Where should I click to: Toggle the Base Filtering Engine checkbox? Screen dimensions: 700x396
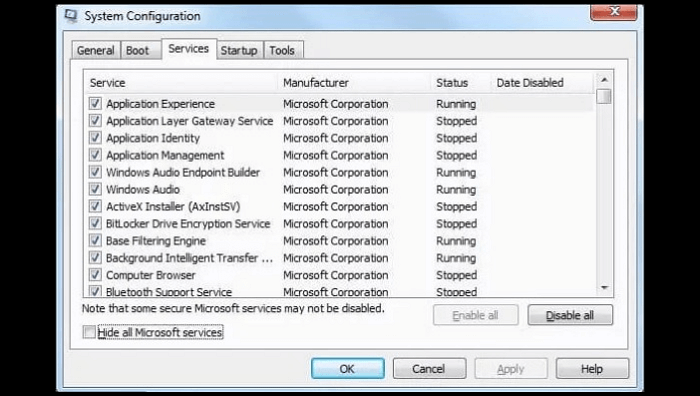[x=95, y=240]
